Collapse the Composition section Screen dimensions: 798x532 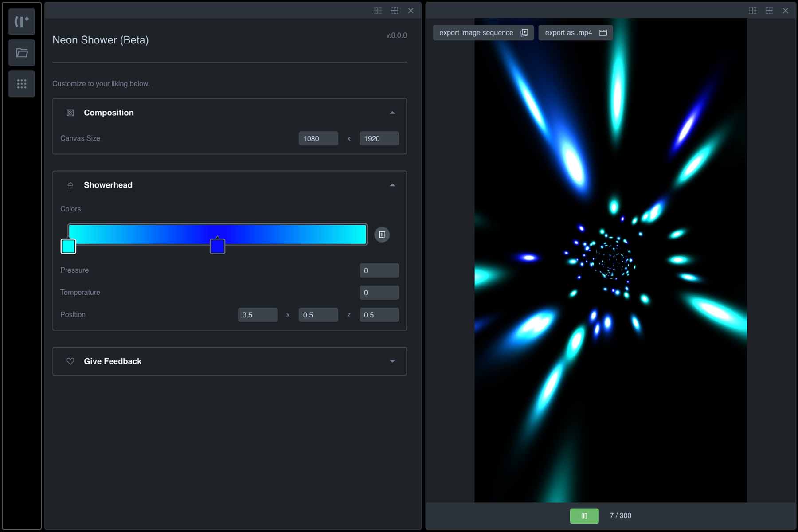click(392, 113)
